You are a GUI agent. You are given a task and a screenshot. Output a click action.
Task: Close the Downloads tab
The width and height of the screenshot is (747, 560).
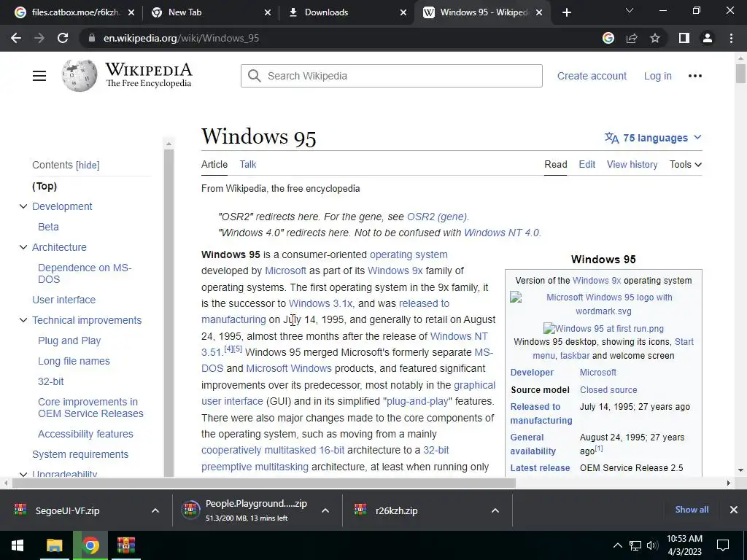pos(403,12)
